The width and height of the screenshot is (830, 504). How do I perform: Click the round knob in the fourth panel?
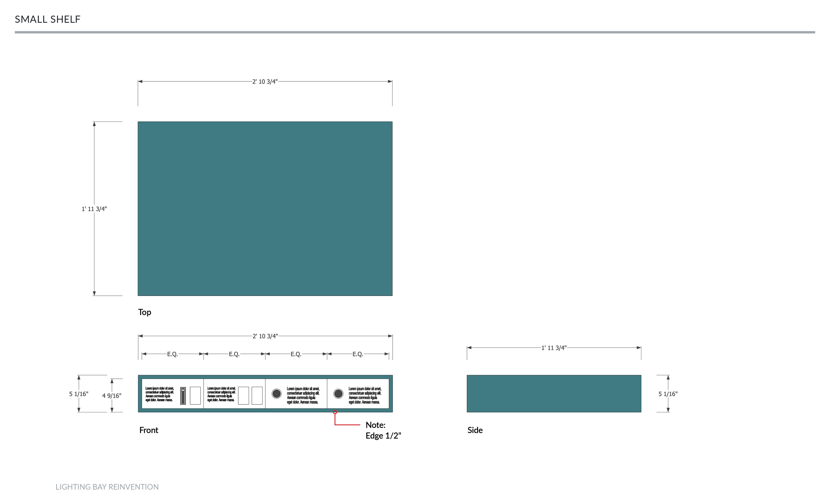pyautogui.click(x=338, y=394)
